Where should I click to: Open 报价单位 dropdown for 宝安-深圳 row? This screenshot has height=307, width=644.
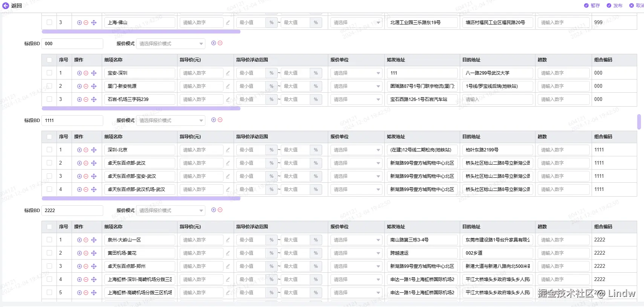(x=356, y=73)
